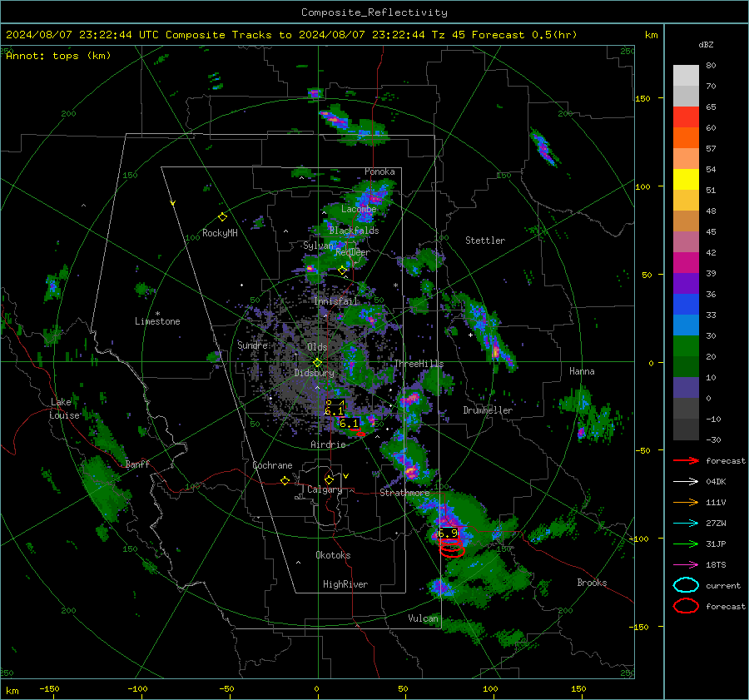Click the red forecast arrow legend icon
749x700 pixels.
[686, 460]
